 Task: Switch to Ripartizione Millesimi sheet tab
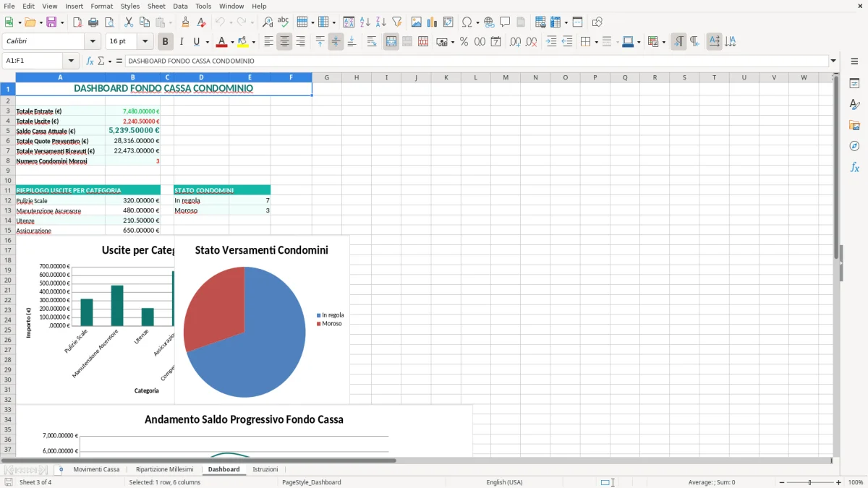(x=164, y=469)
